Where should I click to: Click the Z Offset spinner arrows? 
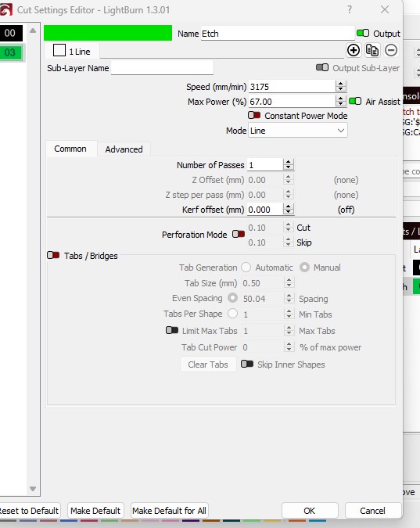click(x=288, y=180)
